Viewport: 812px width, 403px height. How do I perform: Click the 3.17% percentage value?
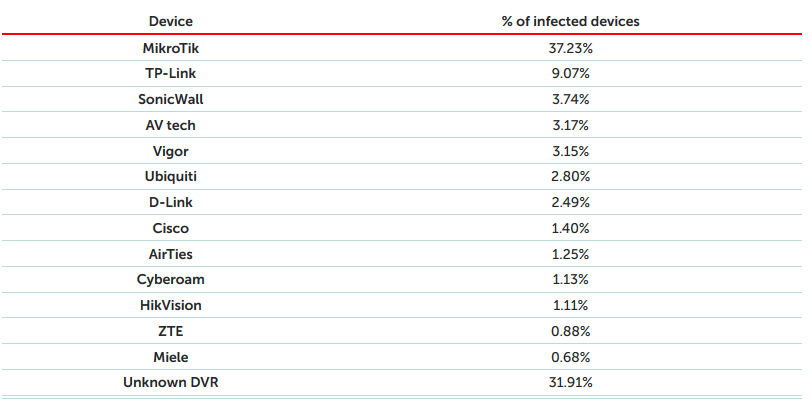[571, 125]
